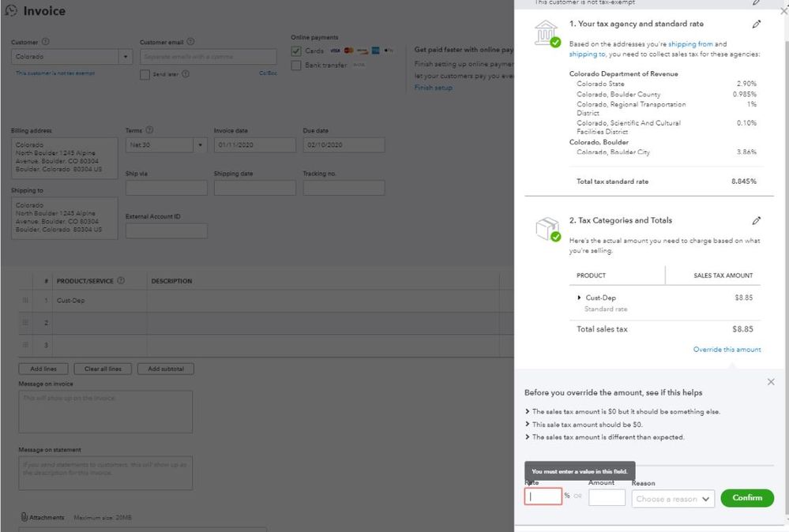The image size is (789, 532).
Task: Click Override this amount link
Action: tap(727, 350)
